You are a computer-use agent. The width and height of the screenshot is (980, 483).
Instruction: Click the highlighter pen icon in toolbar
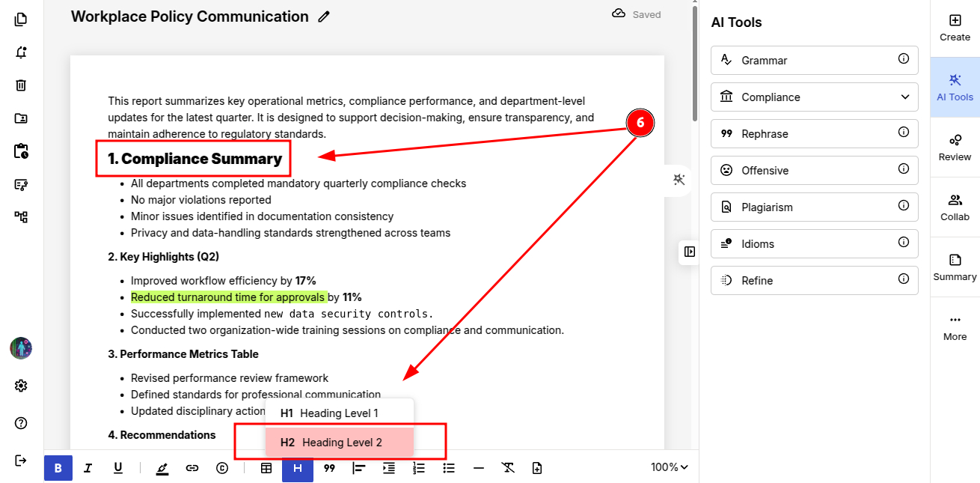coord(162,468)
